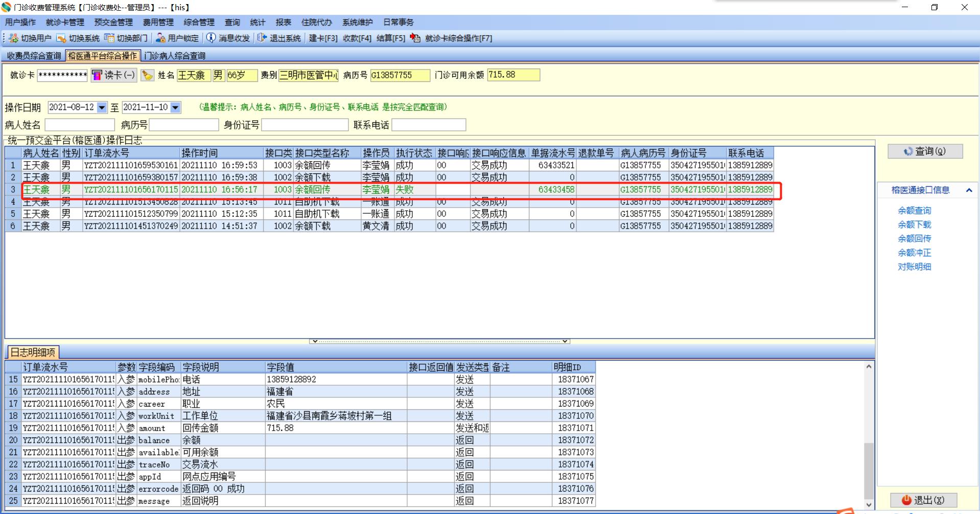Viewport: 980px width, 514px height.
Task: Select order number YZT202111101659530161
Action: pyautogui.click(x=131, y=165)
